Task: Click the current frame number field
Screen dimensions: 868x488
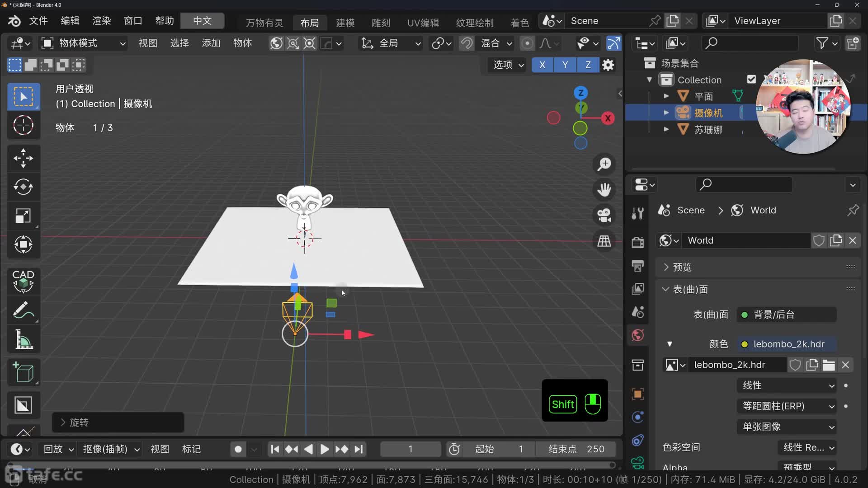Action: coord(410,449)
